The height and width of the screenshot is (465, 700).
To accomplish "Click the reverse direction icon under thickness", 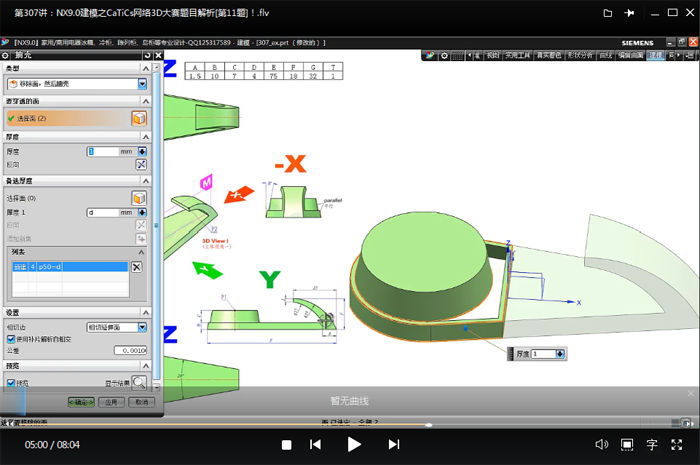I will [x=141, y=165].
